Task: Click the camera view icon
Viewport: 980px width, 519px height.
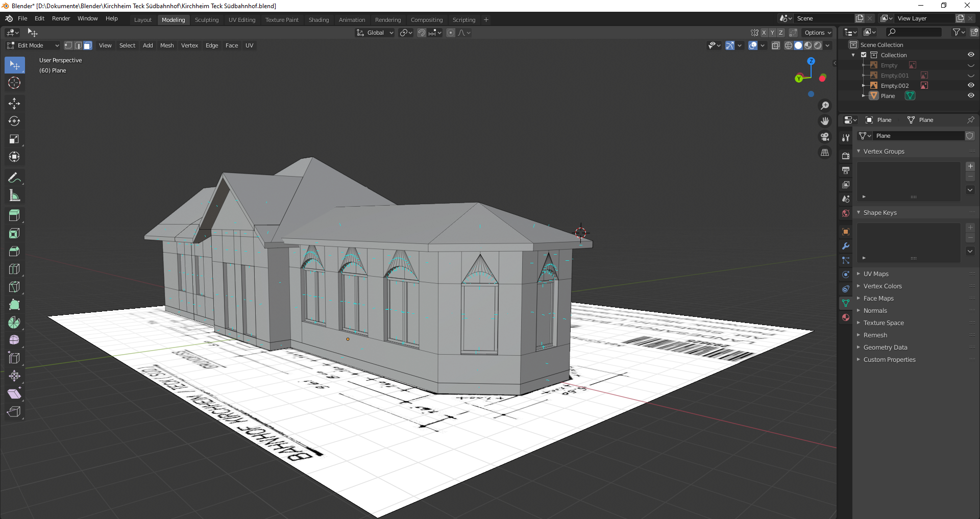Action: coord(825,137)
